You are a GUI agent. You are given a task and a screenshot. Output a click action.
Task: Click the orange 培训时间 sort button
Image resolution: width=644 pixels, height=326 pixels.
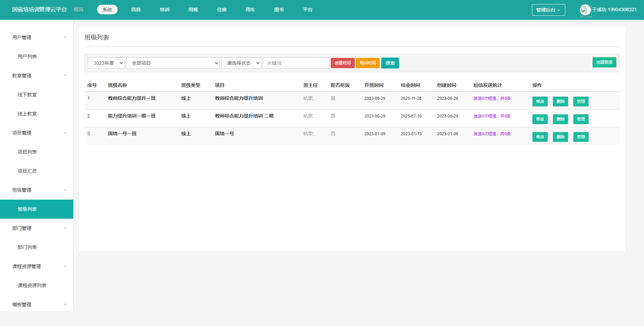(367, 63)
